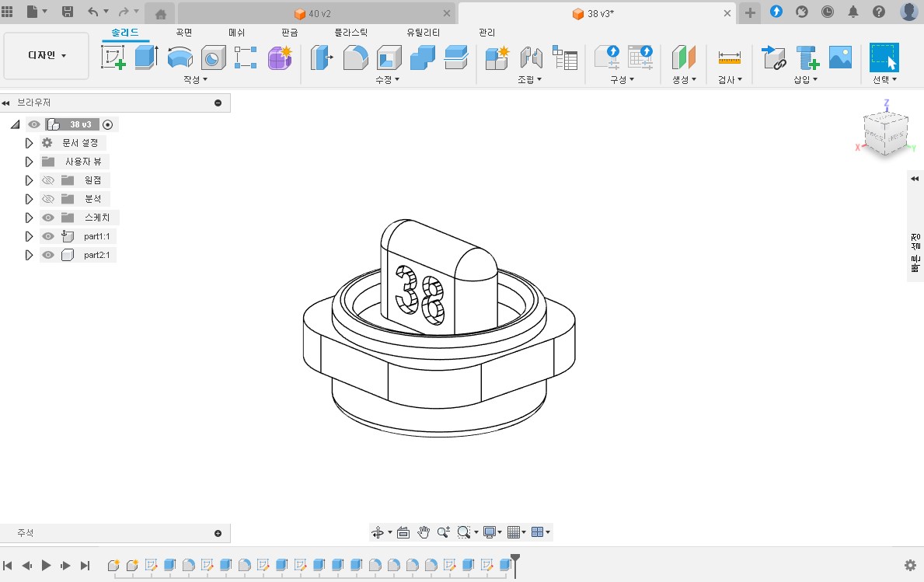Toggle visibility of root component 38 v3
The width and height of the screenshot is (924, 582).
coord(34,124)
